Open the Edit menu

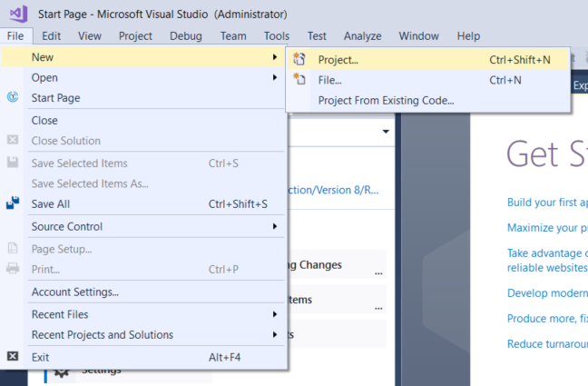coord(51,36)
